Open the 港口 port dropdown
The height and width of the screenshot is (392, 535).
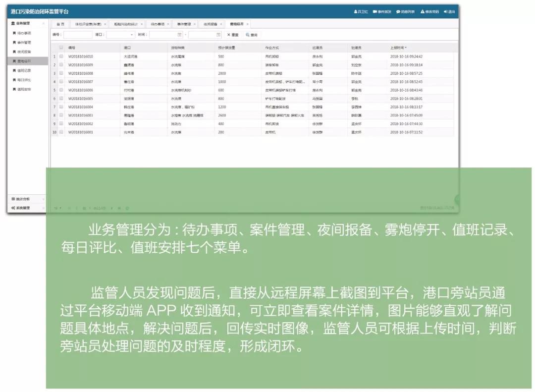pyautogui.click(x=120, y=35)
